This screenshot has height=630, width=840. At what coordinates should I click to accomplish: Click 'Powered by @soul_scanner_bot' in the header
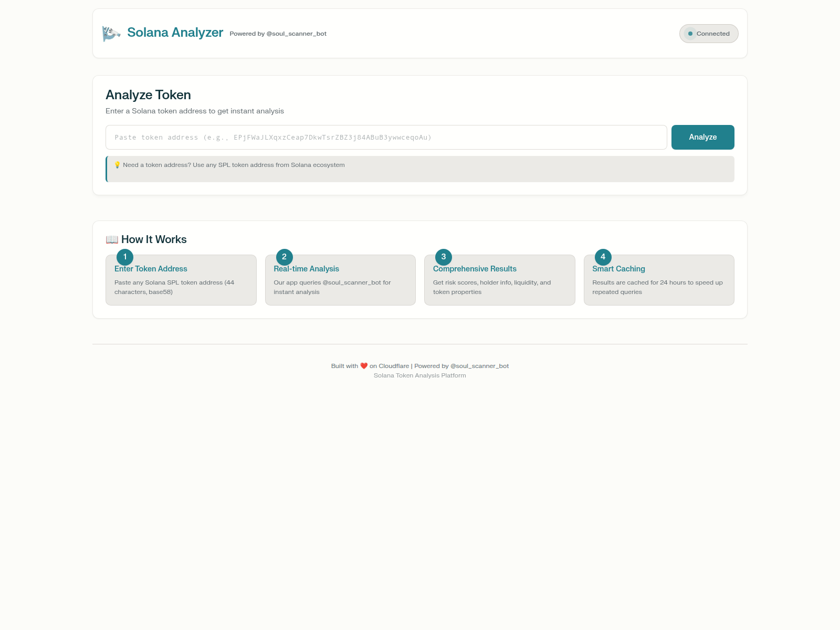(x=278, y=34)
